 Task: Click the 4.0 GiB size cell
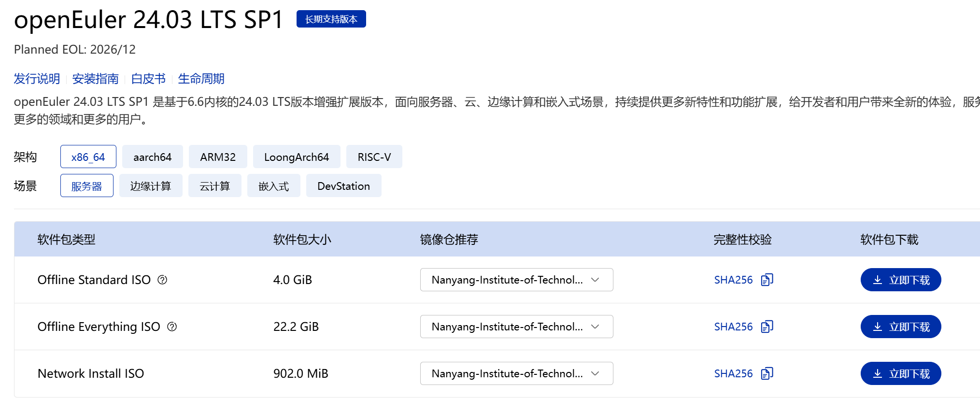293,280
